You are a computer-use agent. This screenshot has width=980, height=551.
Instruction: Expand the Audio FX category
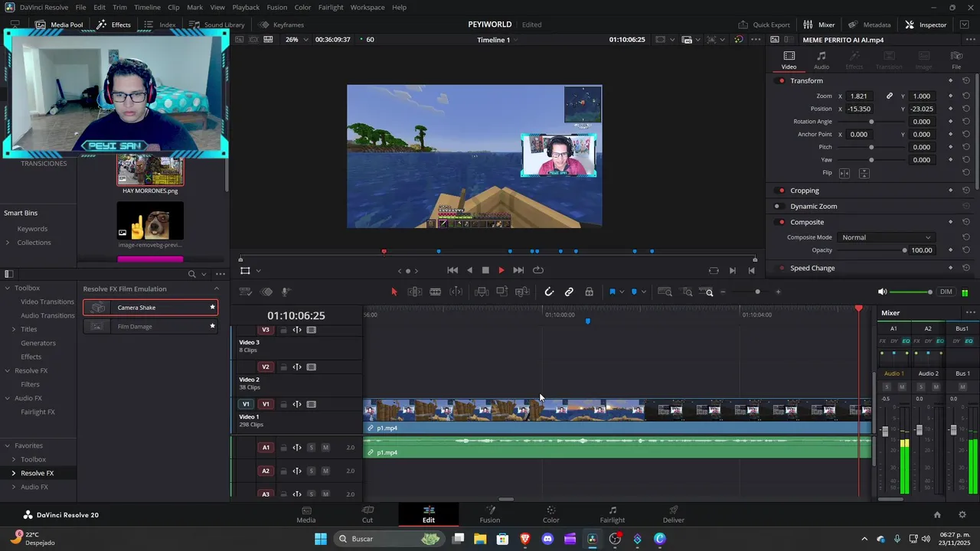(8, 398)
